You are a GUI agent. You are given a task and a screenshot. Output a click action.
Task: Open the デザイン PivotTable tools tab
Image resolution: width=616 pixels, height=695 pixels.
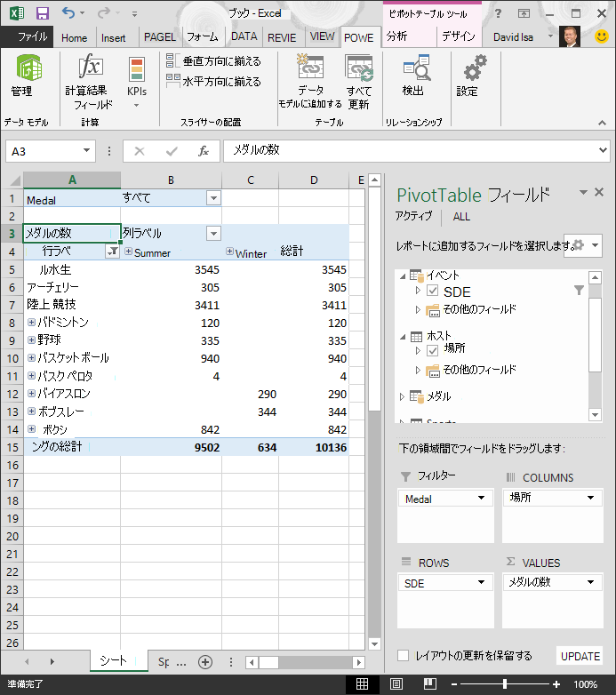[459, 36]
